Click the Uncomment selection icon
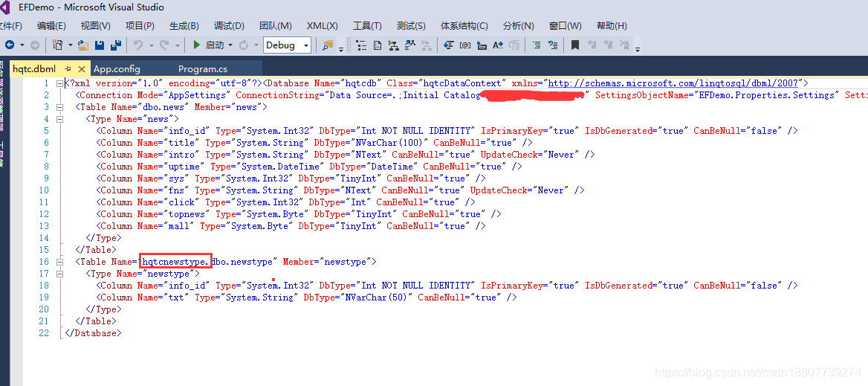Viewport: 868px width, 386px height. [553, 45]
